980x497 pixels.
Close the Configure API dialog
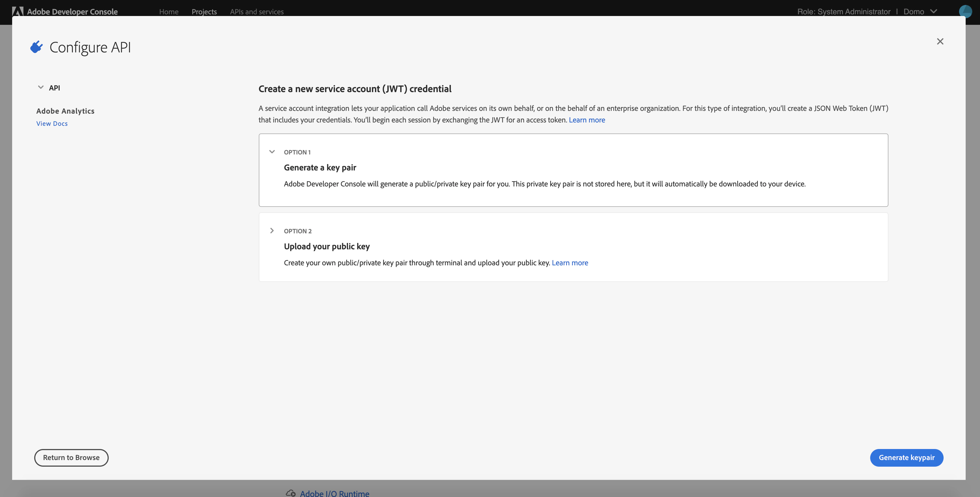[x=940, y=41]
